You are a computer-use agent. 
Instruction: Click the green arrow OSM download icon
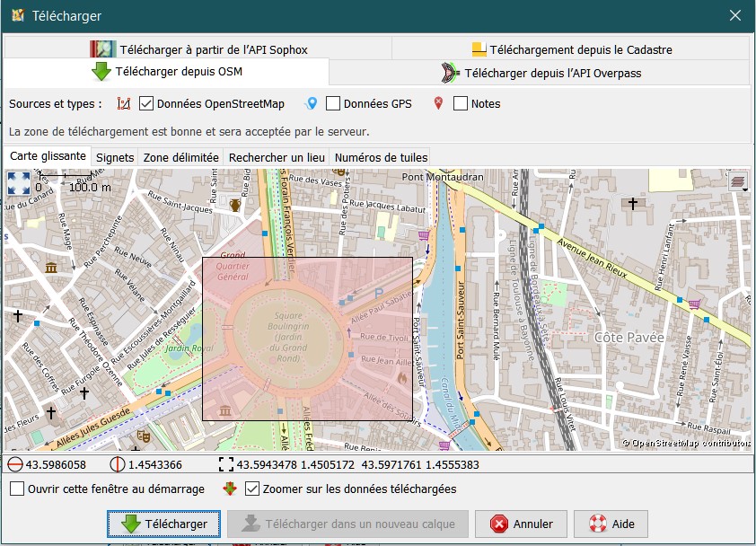(x=101, y=72)
